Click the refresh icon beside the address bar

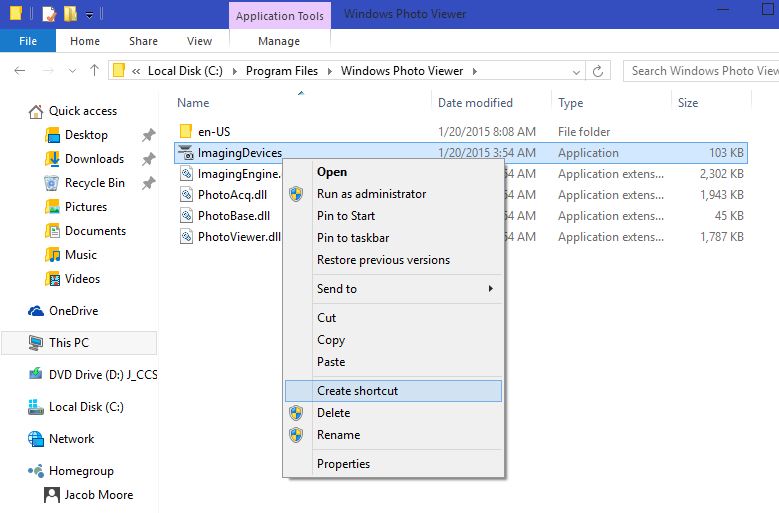599,71
